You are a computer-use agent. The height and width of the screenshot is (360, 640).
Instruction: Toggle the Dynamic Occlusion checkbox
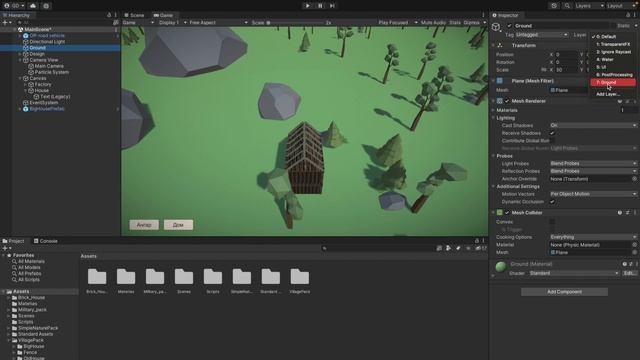point(552,202)
